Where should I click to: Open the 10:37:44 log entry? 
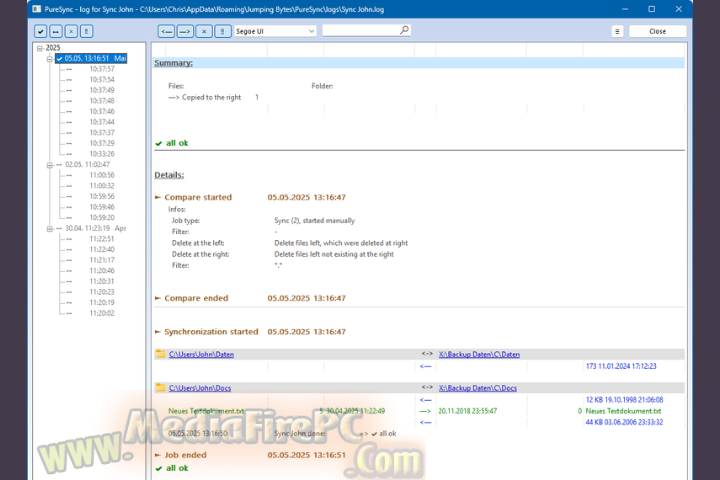(102, 122)
